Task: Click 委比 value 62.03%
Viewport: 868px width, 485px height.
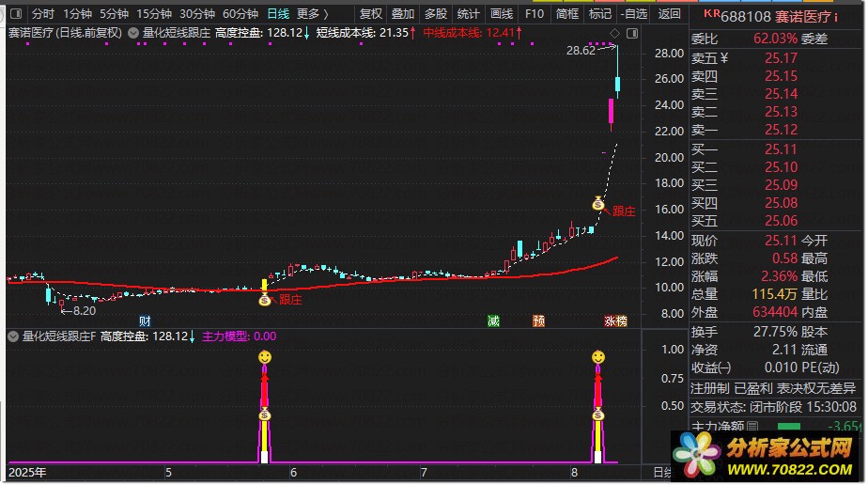Action: click(775, 39)
